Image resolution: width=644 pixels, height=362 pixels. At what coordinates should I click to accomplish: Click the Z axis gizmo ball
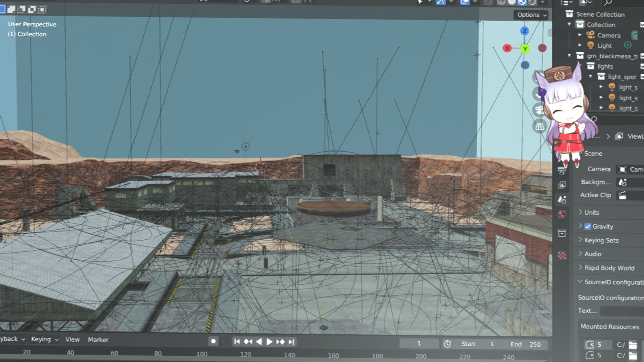[525, 31]
